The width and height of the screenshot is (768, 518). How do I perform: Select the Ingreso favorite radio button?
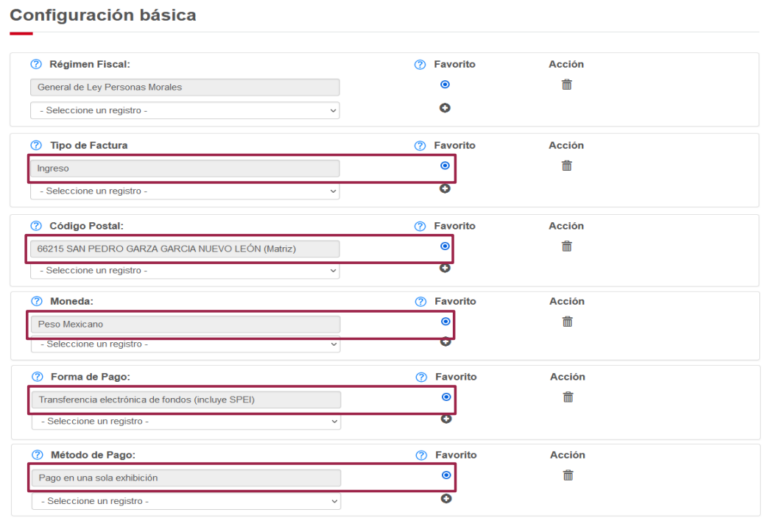click(445, 166)
